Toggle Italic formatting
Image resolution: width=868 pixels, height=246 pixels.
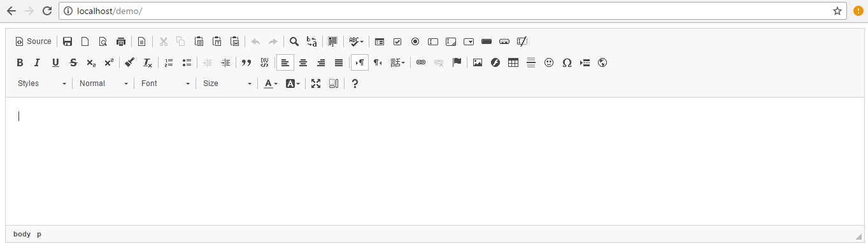[x=37, y=62]
